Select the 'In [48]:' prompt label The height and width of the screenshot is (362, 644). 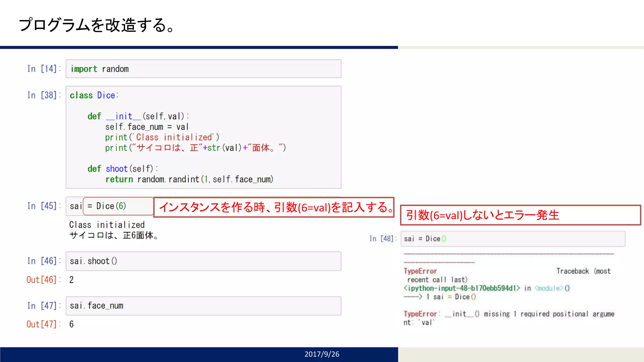(383, 239)
